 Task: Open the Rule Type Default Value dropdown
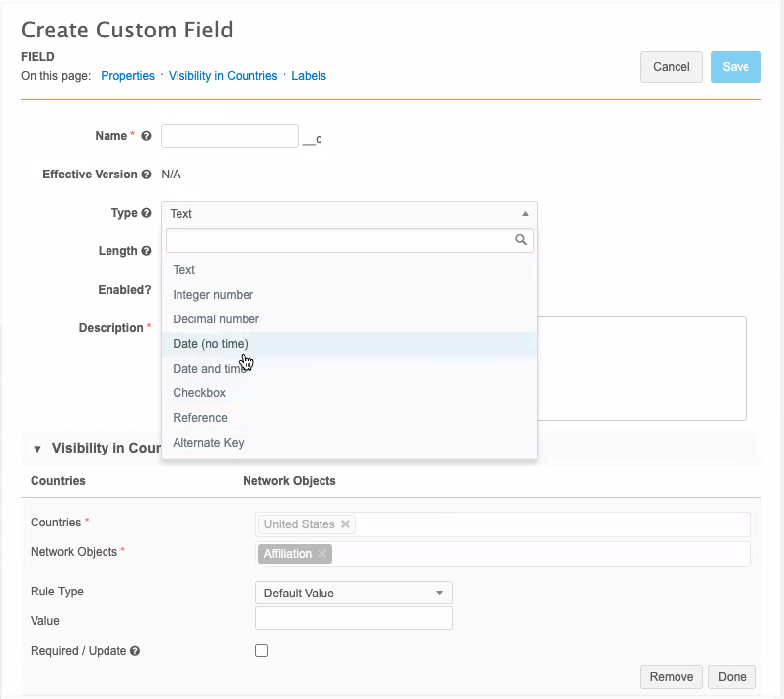pyautogui.click(x=353, y=593)
